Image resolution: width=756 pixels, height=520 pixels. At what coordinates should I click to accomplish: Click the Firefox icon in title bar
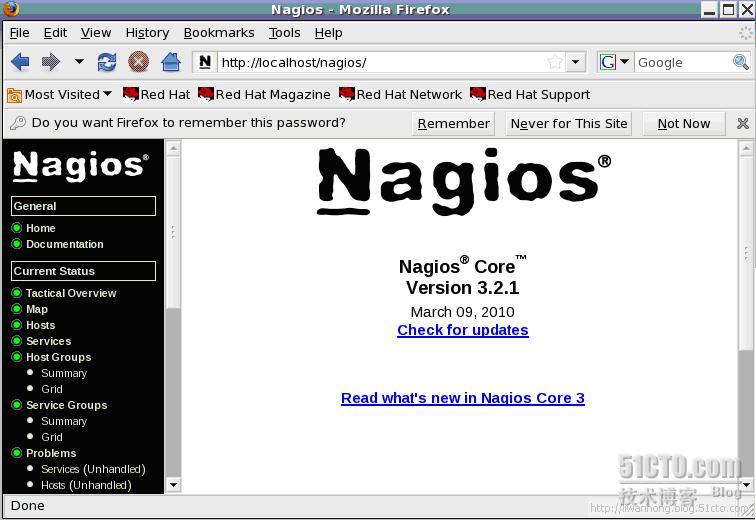pyautogui.click(x=12, y=9)
